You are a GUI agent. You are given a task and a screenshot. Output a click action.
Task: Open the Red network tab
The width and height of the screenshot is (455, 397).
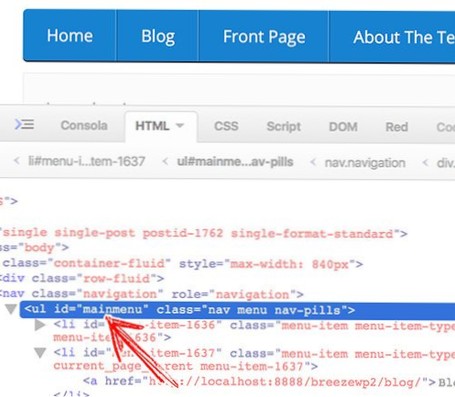397,127
